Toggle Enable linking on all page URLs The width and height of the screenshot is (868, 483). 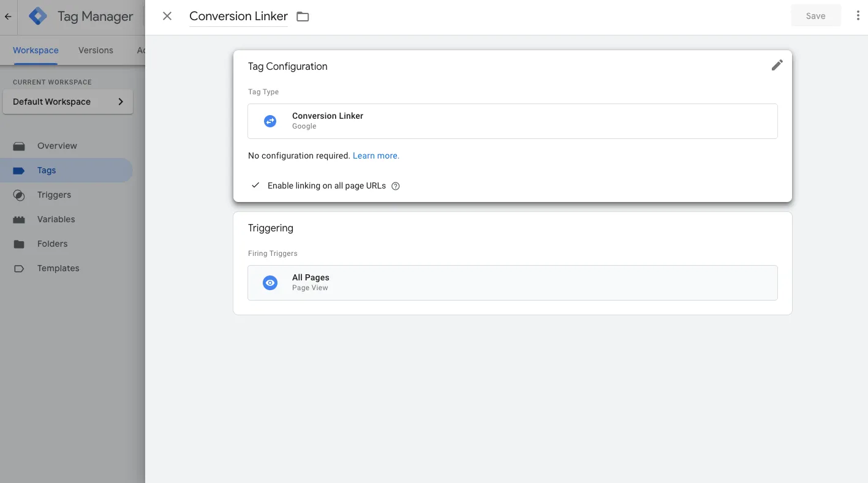[255, 185]
